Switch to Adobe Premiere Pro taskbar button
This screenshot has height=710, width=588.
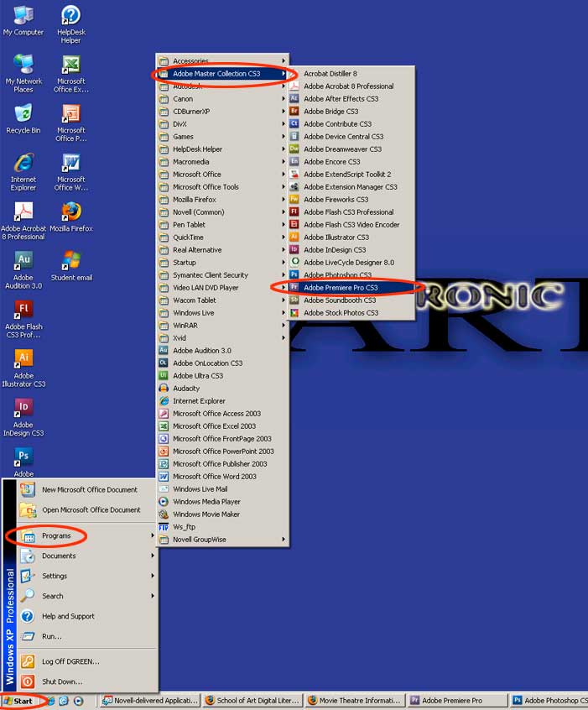click(x=456, y=701)
